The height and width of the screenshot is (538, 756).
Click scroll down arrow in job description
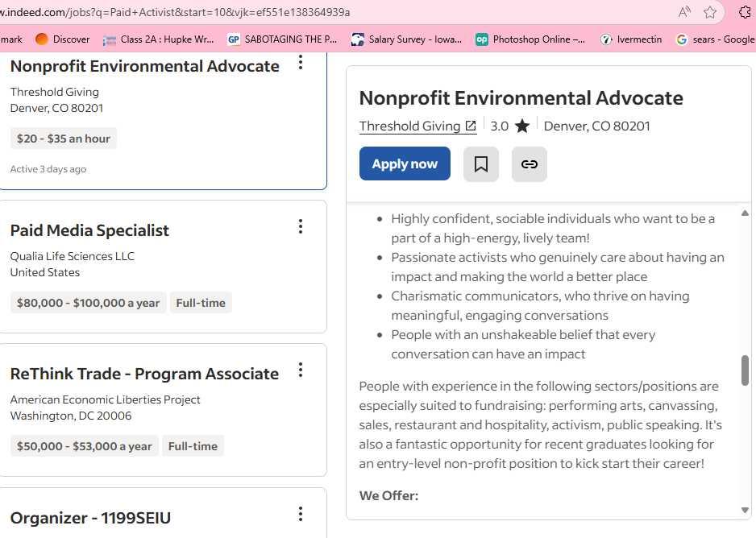[745, 510]
